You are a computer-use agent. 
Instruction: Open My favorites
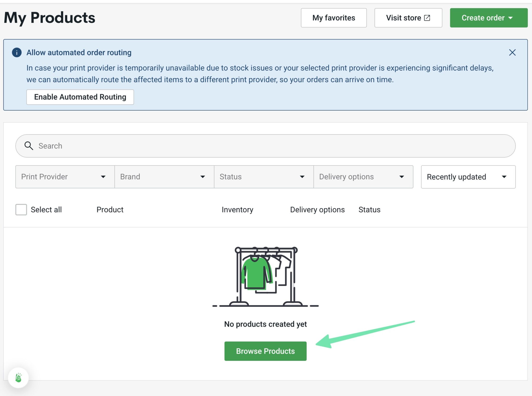(x=334, y=18)
